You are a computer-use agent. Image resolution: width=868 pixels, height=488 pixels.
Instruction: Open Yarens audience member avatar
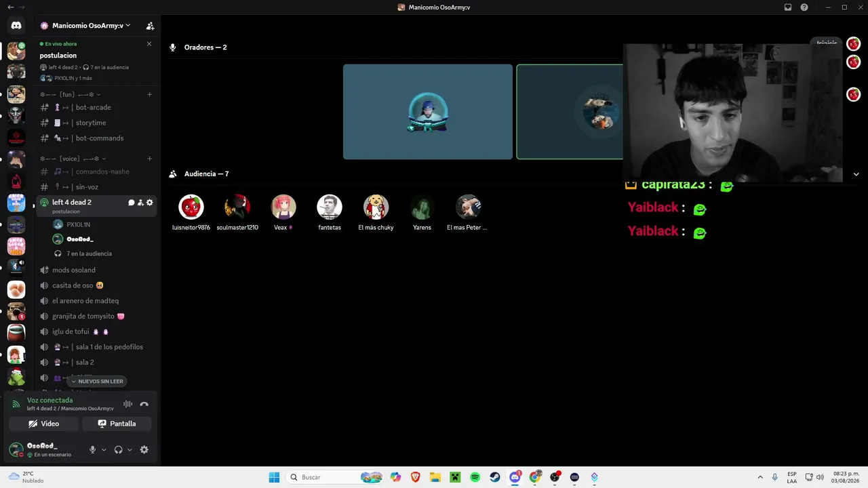(x=422, y=207)
